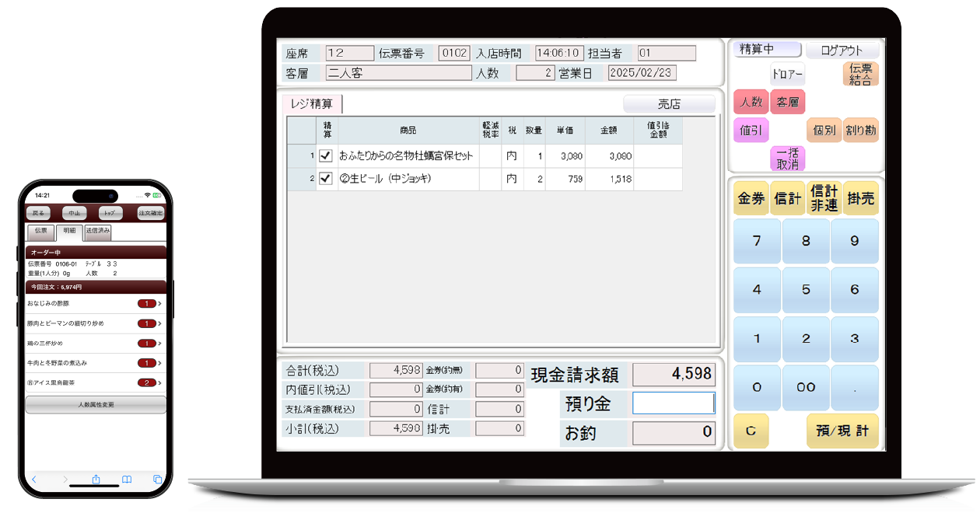
Task: Expand the おなじみの酢豚 item chevron
Action: point(159,304)
